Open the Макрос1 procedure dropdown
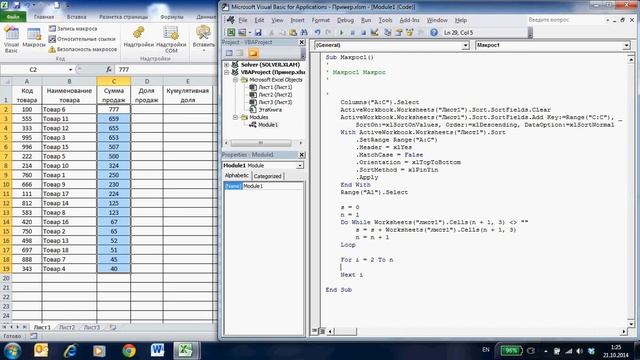 627,45
